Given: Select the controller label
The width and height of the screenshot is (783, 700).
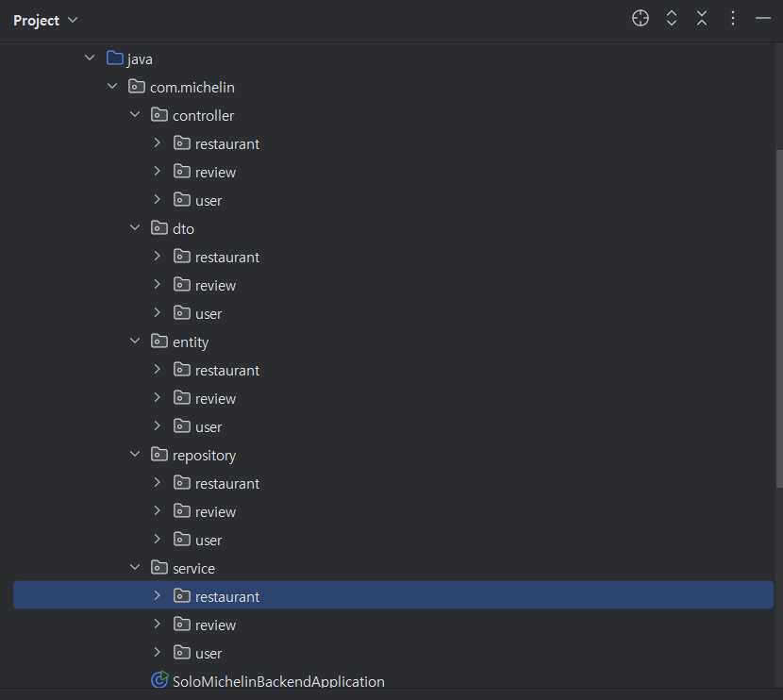Looking at the screenshot, I should pos(203,116).
